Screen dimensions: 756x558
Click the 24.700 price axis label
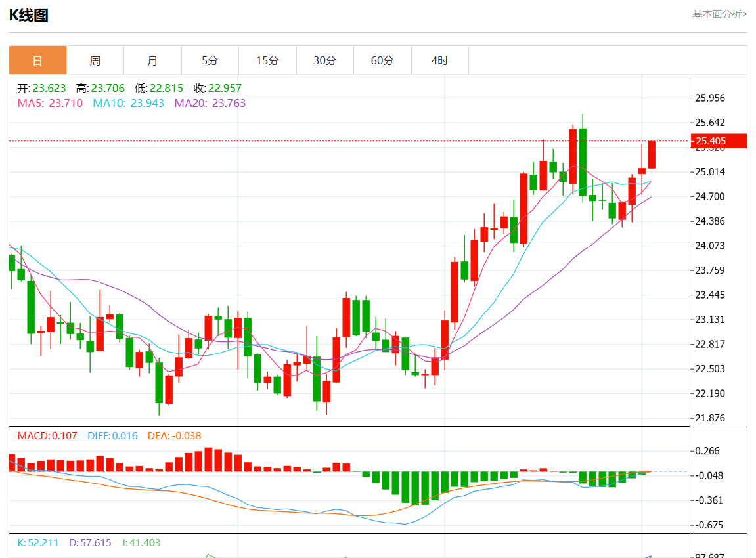(710, 196)
